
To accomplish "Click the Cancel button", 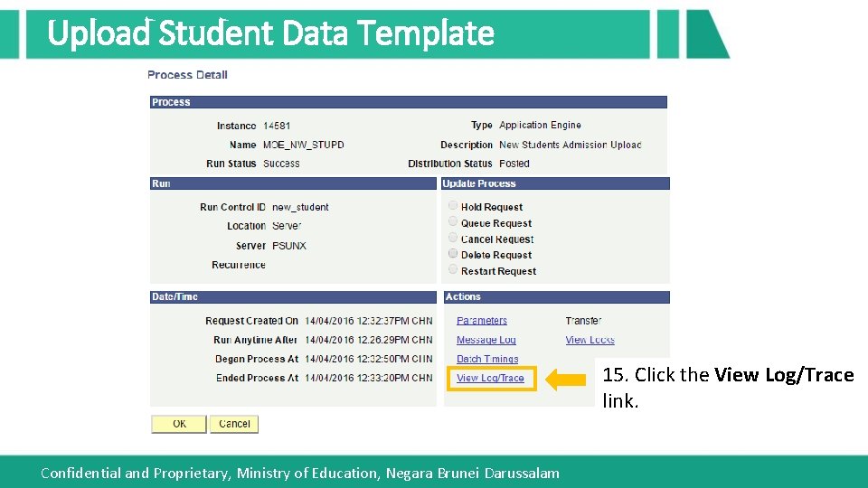I will (x=234, y=424).
